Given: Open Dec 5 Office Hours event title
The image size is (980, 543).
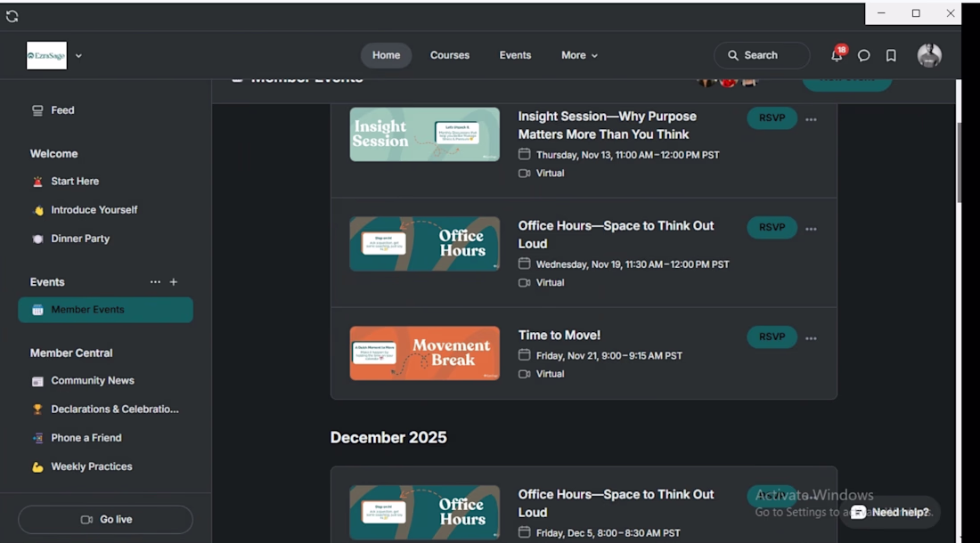Looking at the screenshot, I should 616,503.
